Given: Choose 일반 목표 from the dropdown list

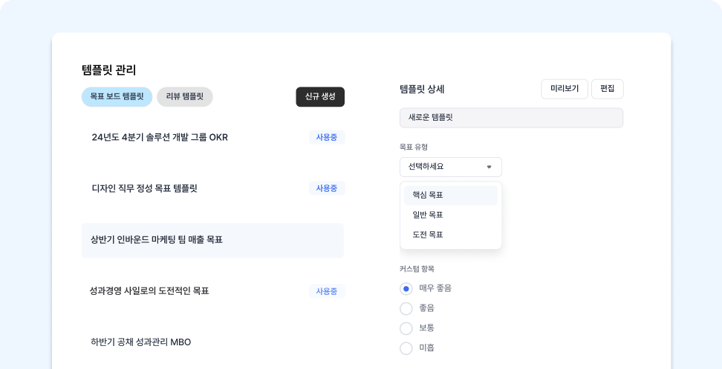Looking at the screenshot, I should point(451,215).
